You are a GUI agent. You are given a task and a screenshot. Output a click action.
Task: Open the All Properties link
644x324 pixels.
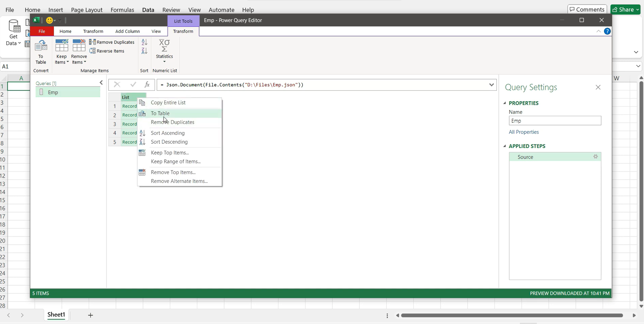(524, 132)
